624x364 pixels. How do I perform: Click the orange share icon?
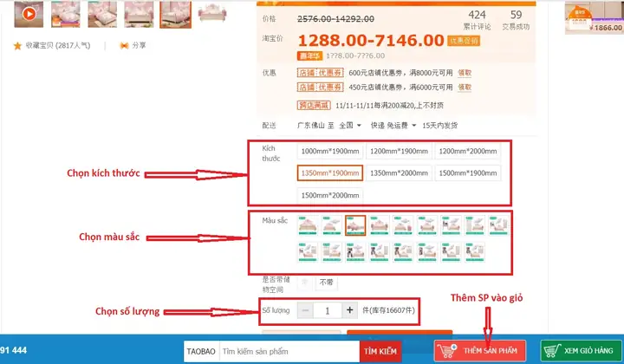point(124,46)
